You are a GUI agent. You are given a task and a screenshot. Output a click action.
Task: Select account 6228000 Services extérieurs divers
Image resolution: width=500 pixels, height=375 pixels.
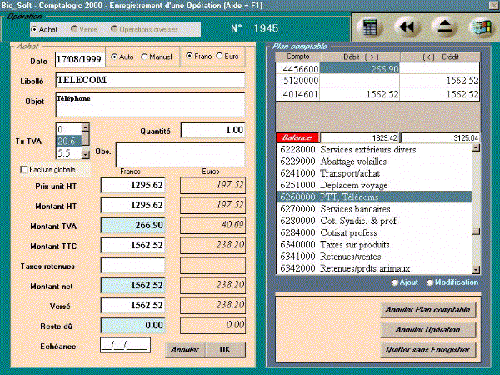(x=374, y=150)
